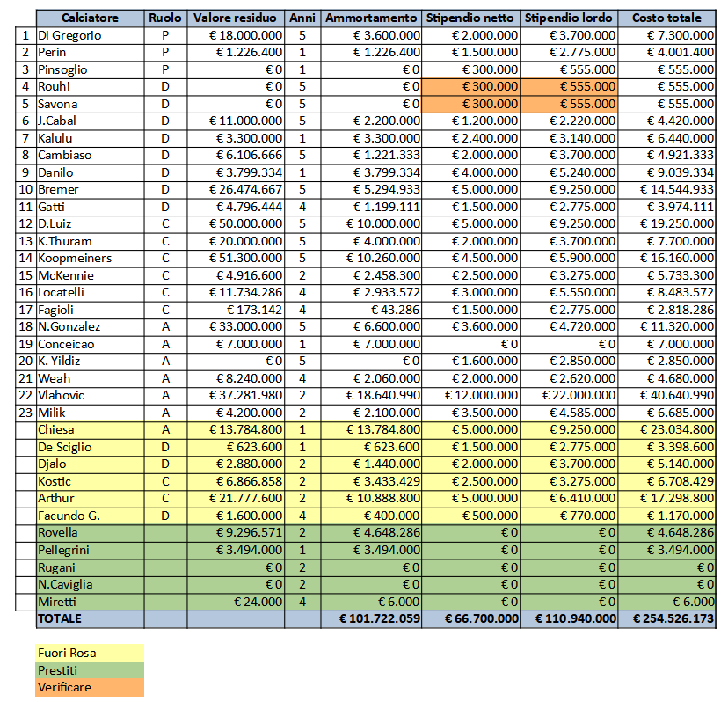Select the TOTALE label cell
The image size is (728, 702).
point(90,619)
